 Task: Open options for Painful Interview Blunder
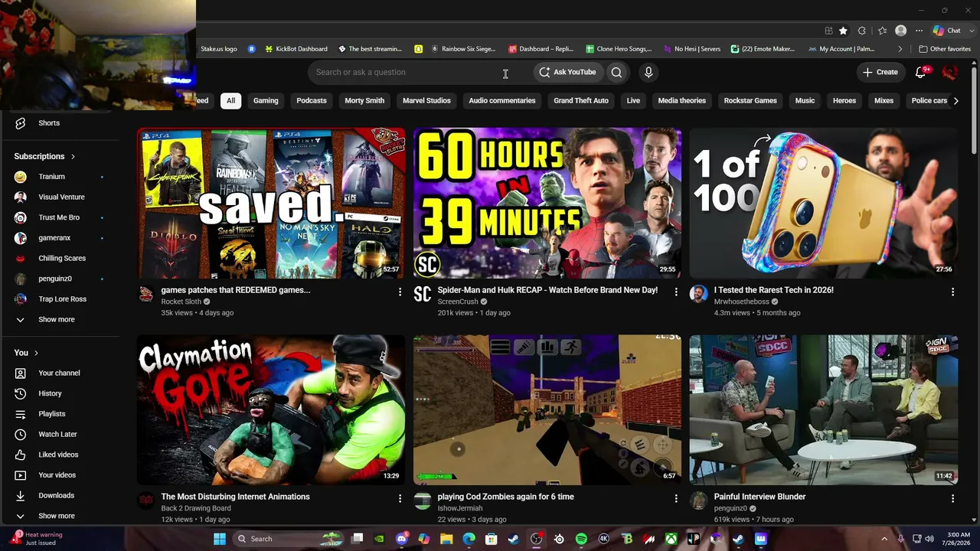(952, 498)
